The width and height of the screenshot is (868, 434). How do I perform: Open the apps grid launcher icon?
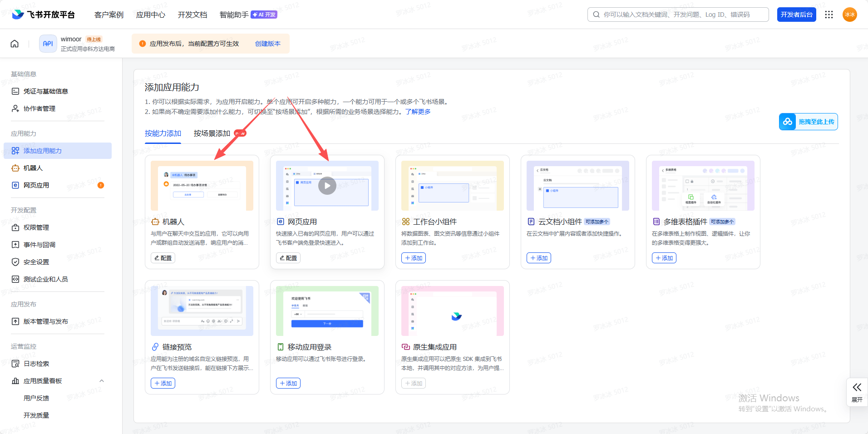point(829,15)
